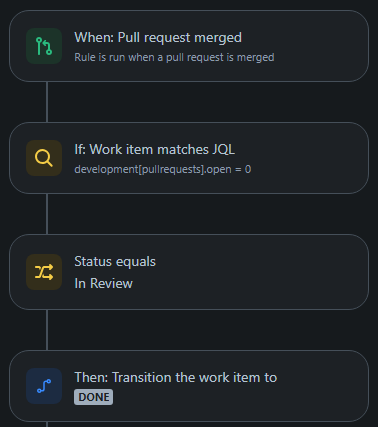Click connector line between trigger and JQL condition

click(47, 102)
